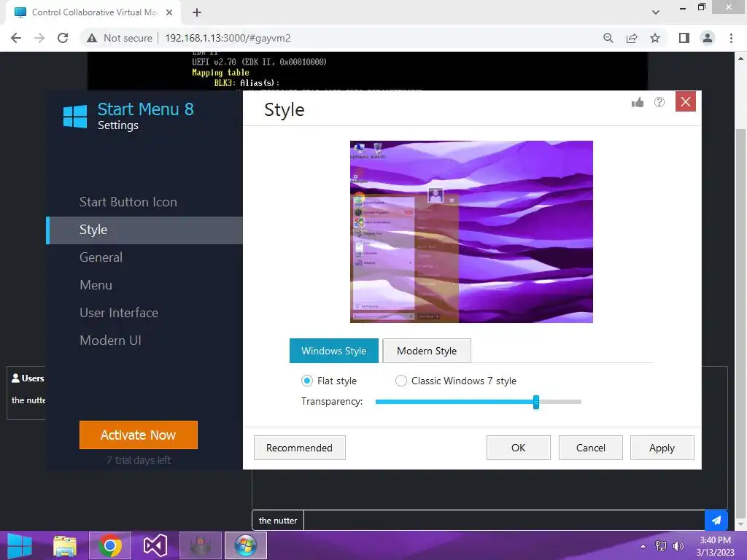Close the Control Collaborative Virtual Machine tab
This screenshot has height=560, width=747.
click(169, 12)
